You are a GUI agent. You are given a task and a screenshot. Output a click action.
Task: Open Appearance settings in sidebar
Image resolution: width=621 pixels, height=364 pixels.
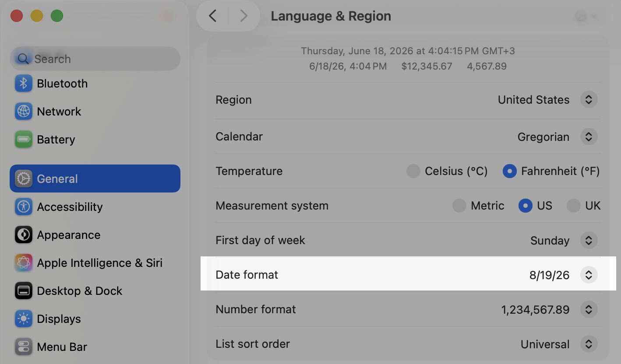95,235
